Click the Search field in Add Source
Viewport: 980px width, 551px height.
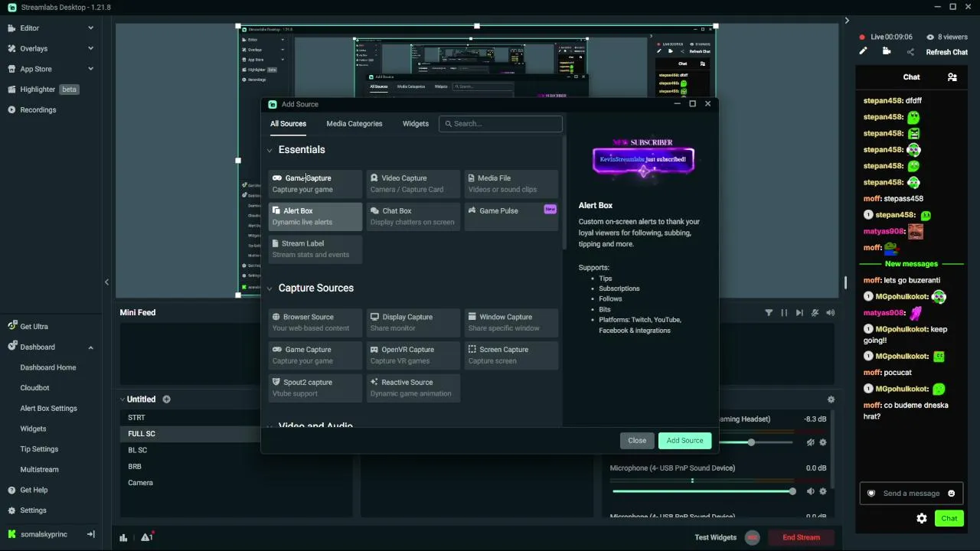click(501, 124)
